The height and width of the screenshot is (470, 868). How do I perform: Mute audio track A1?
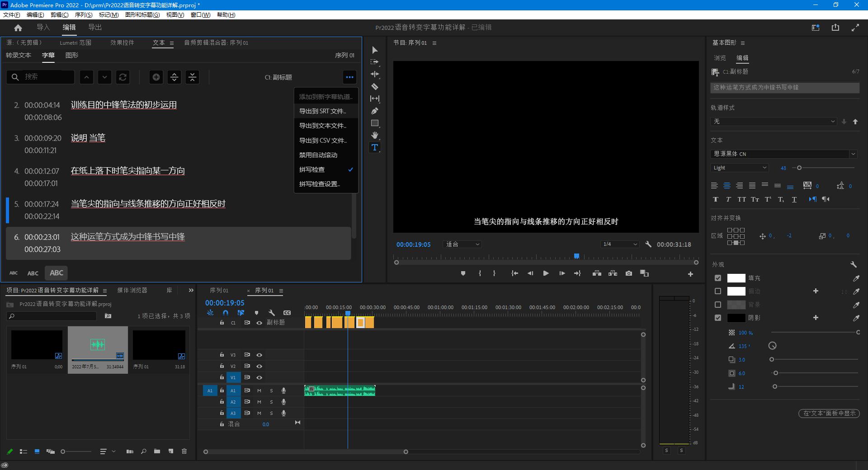point(259,390)
